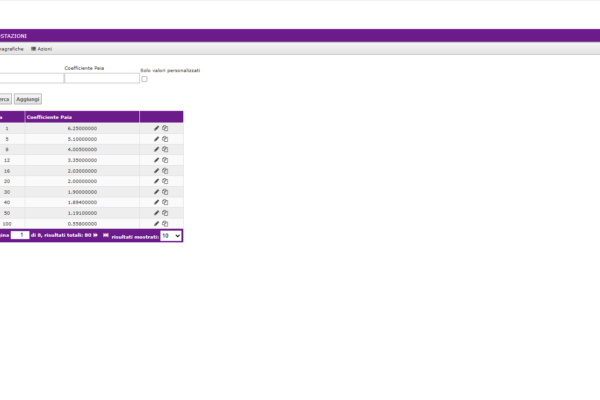
Task: Focus the Coefficiente Paia input field
Action: 101,78
